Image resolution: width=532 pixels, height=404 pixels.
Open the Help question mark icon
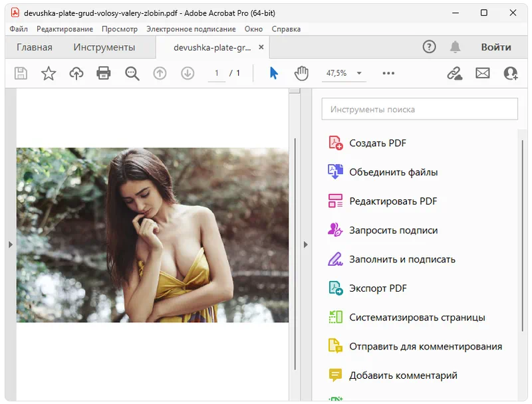[x=429, y=47]
